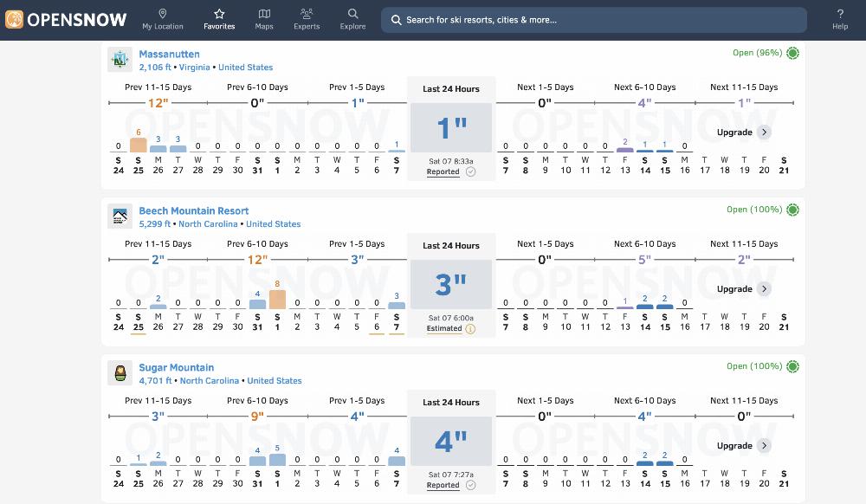Open the Sugar Mountain resort link

177,367
